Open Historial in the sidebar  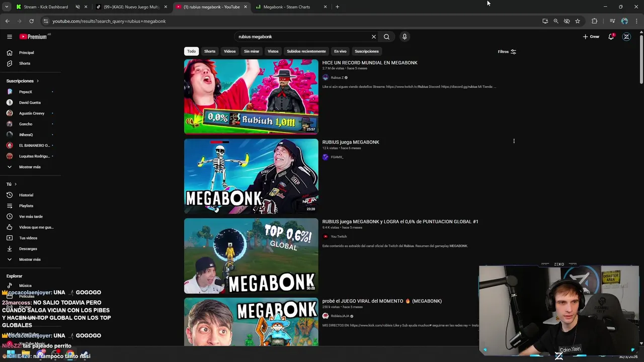(x=30, y=195)
